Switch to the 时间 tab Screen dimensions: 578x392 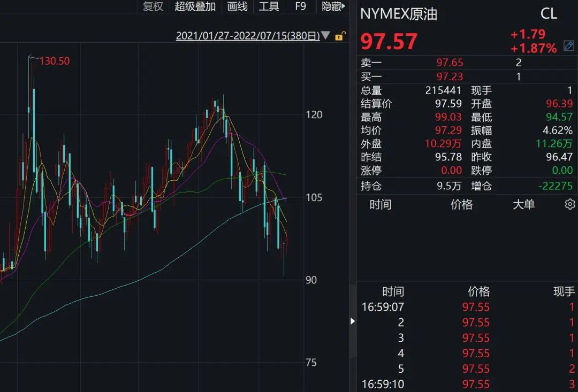[382, 205]
